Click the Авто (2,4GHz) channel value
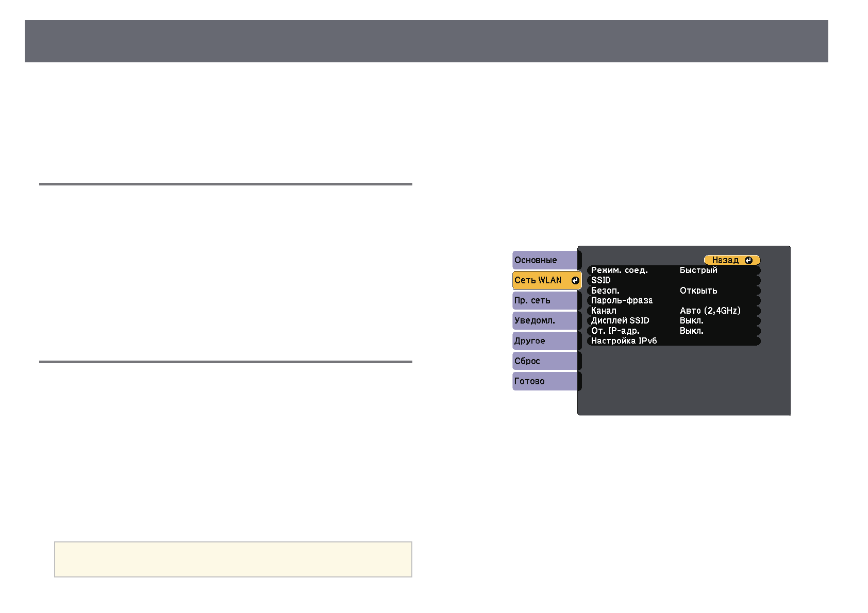 (710, 311)
